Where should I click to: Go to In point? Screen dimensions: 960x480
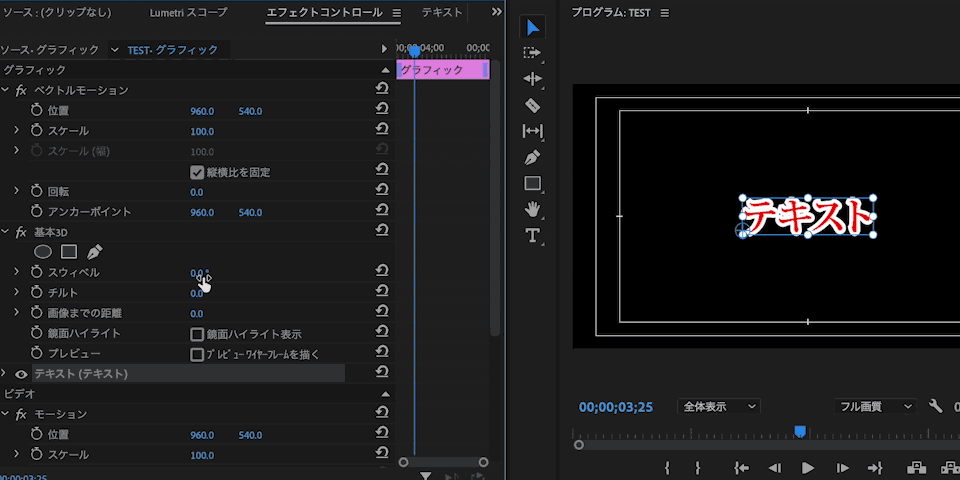coord(741,468)
